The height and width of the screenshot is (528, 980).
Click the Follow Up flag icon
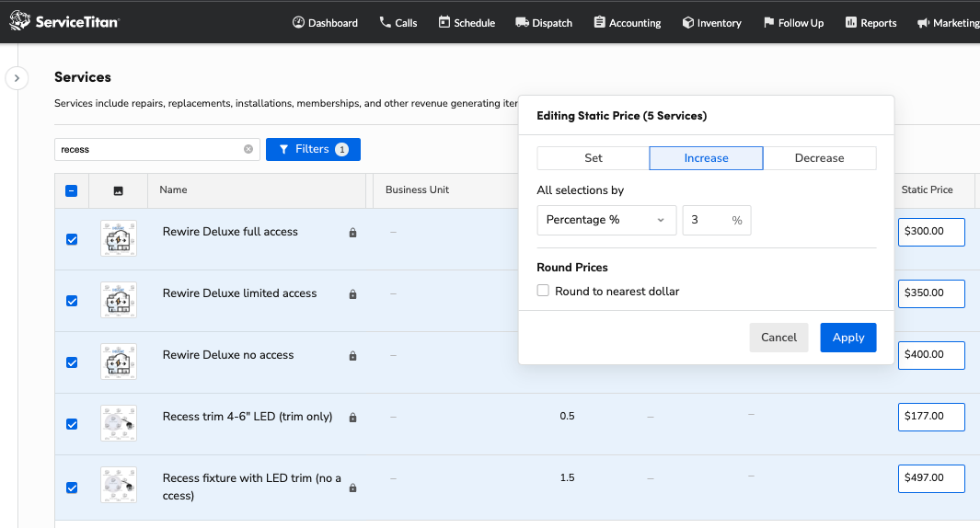coord(768,22)
